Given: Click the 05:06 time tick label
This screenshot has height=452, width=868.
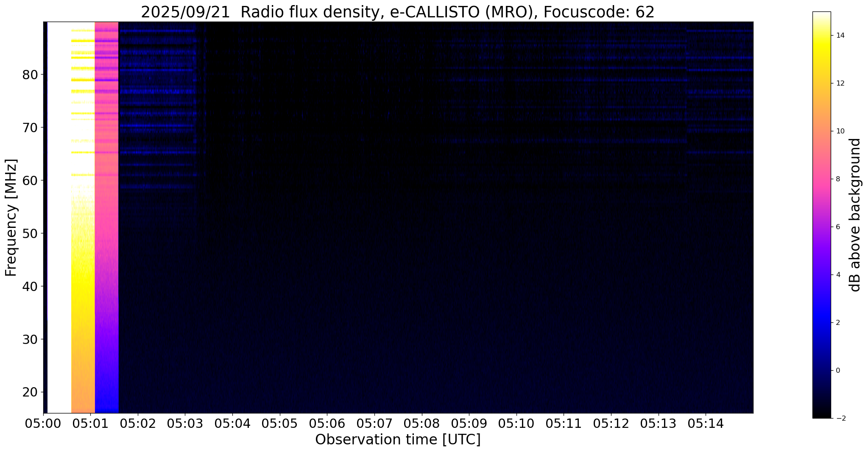Looking at the screenshot, I should coord(327,424).
